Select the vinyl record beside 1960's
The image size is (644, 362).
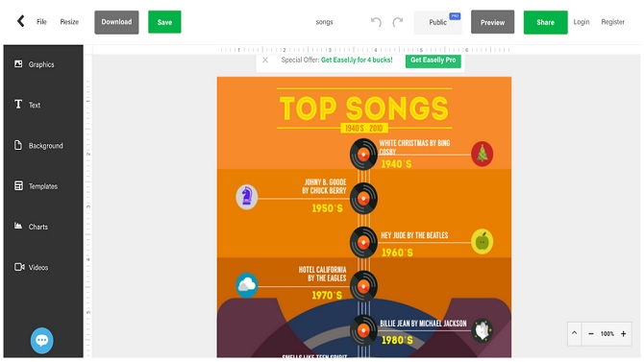pyautogui.click(x=363, y=242)
